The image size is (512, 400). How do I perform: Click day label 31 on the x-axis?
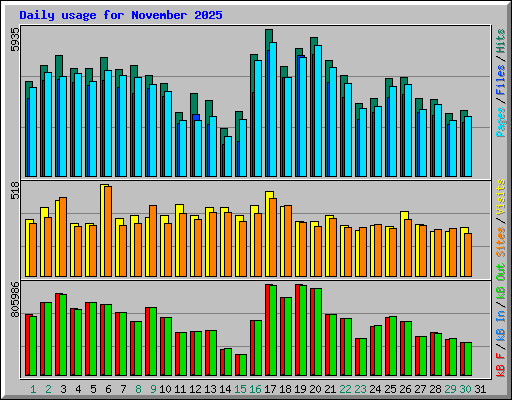pos(480,389)
